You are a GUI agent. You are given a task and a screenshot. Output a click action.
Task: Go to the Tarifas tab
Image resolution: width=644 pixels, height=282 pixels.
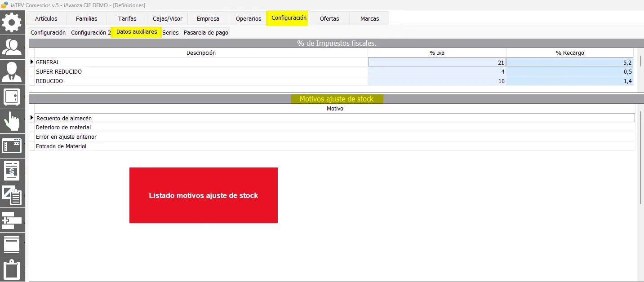coord(127,19)
